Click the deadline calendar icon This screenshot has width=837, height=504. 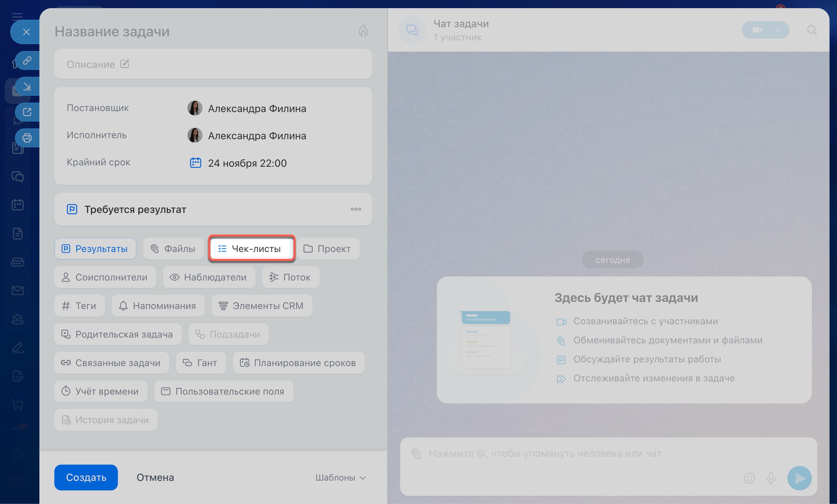tap(195, 163)
